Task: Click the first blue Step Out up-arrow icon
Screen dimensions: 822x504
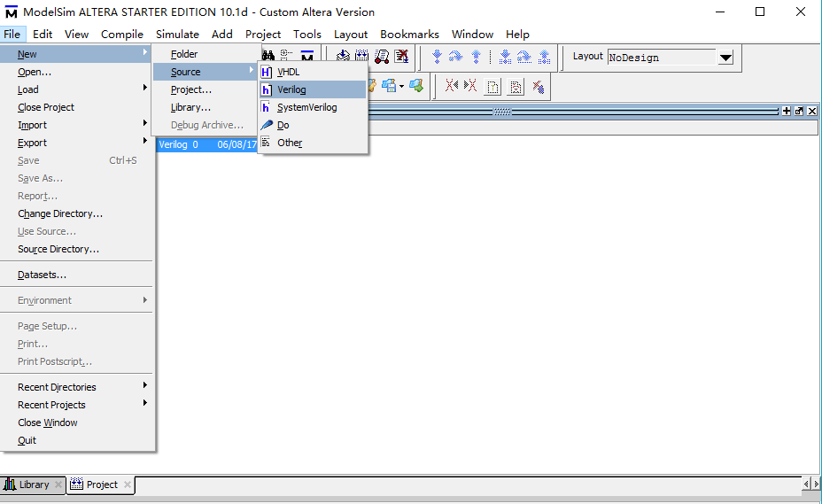Action: click(x=476, y=56)
